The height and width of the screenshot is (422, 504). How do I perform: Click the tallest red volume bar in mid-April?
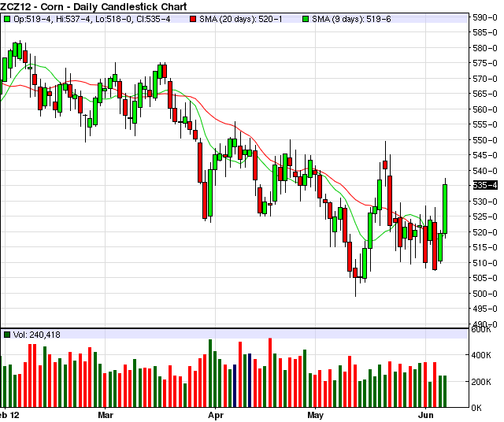[270, 373]
